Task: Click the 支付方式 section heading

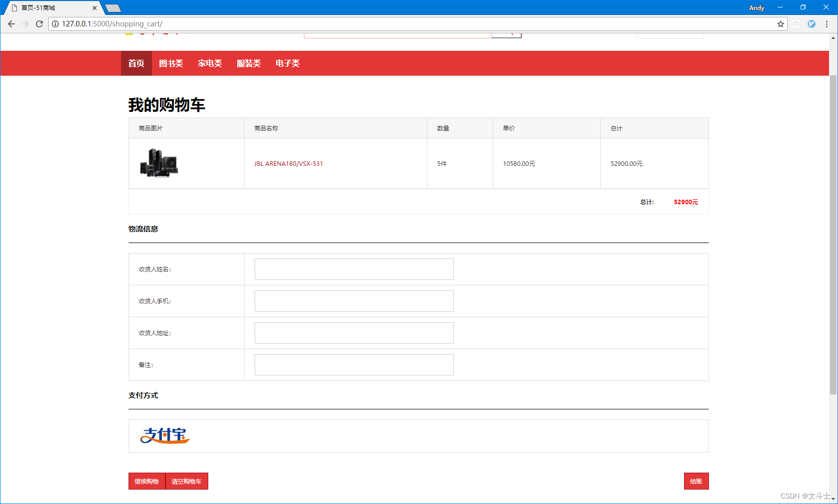Action: click(143, 395)
